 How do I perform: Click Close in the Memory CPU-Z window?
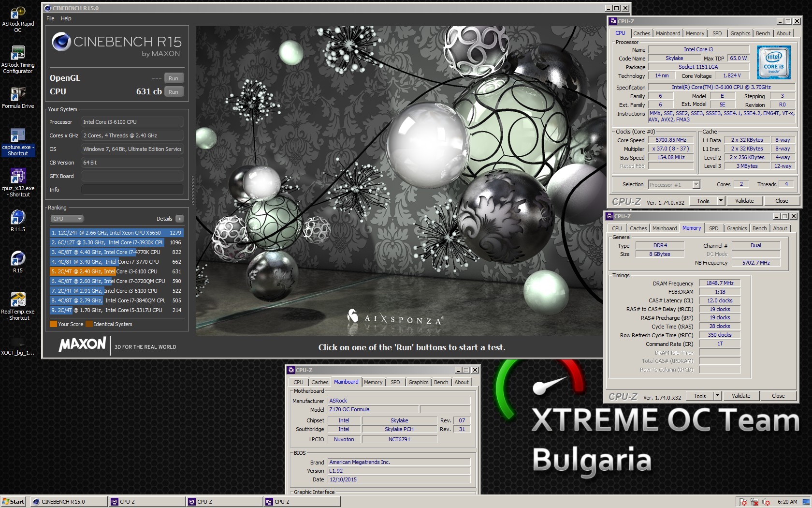pyautogui.click(x=778, y=396)
